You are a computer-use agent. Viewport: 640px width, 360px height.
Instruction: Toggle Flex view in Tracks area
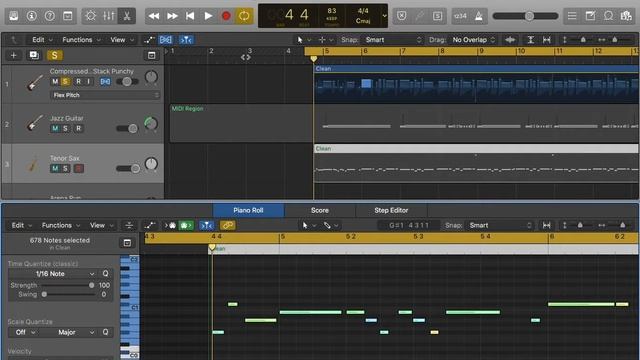[x=166, y=40]
